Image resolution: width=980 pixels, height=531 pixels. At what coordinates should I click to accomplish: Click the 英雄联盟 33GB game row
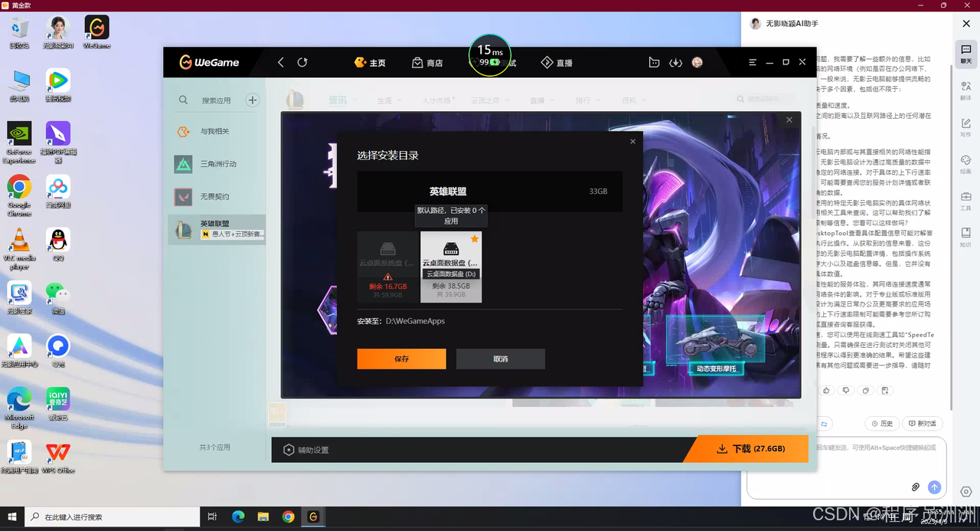[490, 191]
